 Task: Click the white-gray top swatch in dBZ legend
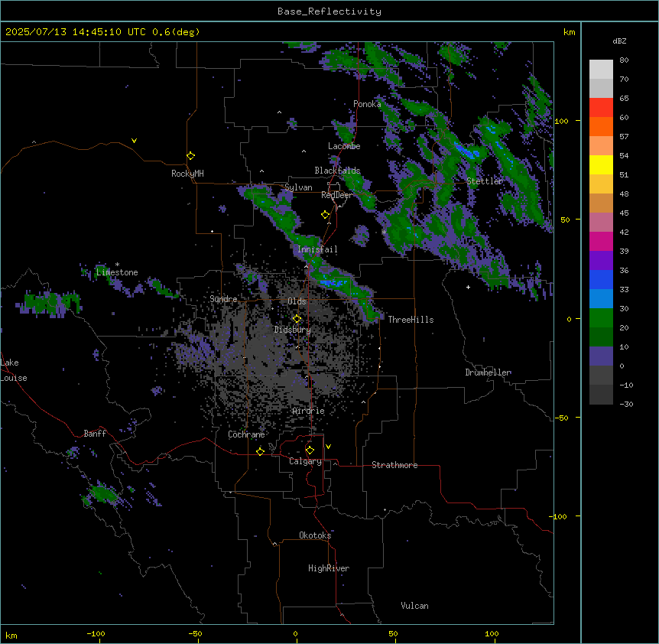pyautogui.click(x=601, y=70)
